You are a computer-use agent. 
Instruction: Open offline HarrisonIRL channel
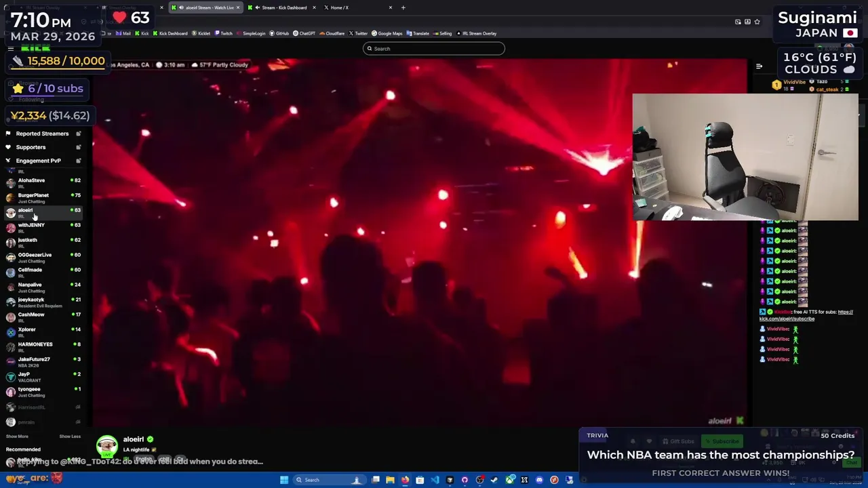(43, 407)
